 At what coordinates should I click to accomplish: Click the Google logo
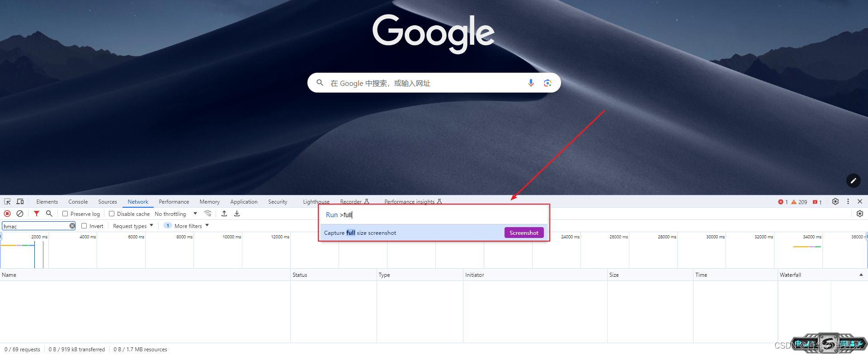433,33
